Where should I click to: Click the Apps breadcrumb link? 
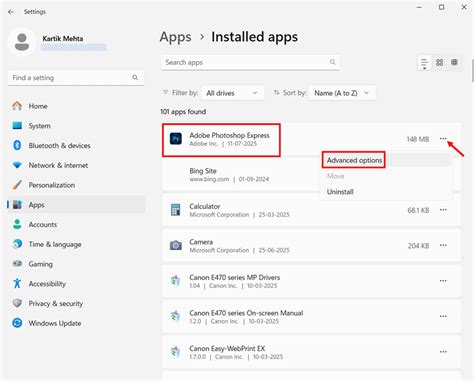[175, 37]
